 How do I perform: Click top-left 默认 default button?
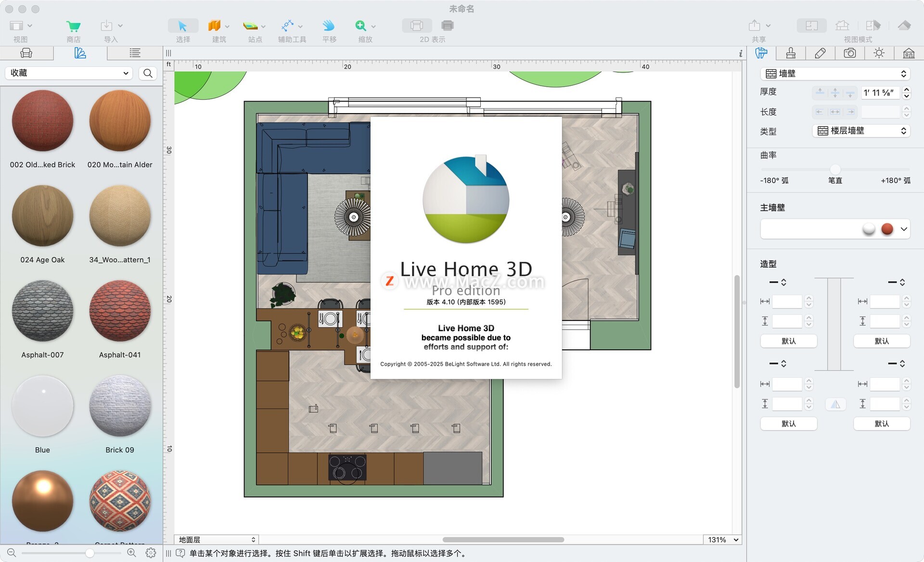[789, 341]
